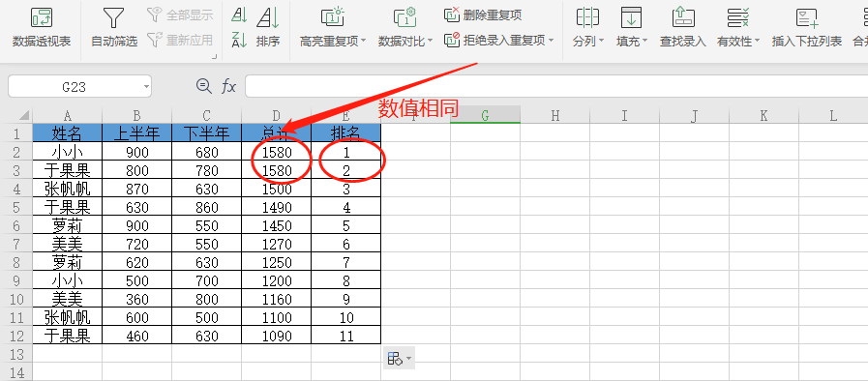Click the fx insert function button
This screenshot has width=868, height=381.
point(228,86)
